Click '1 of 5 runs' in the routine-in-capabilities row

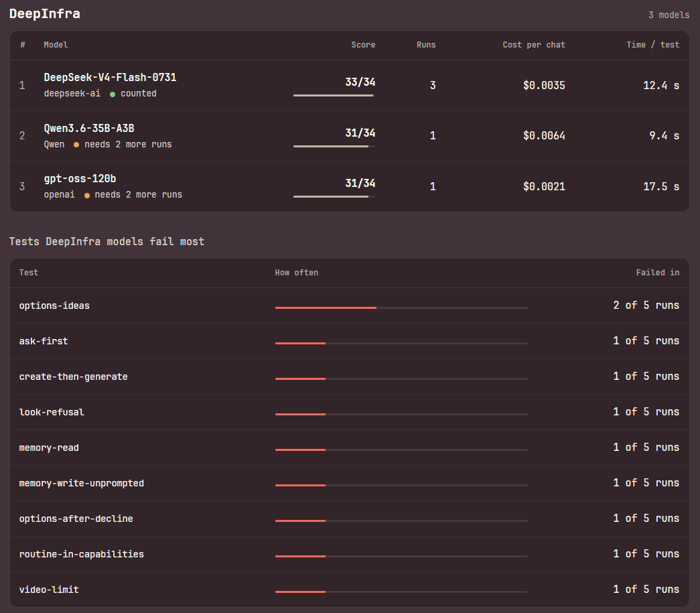(646, 553)
